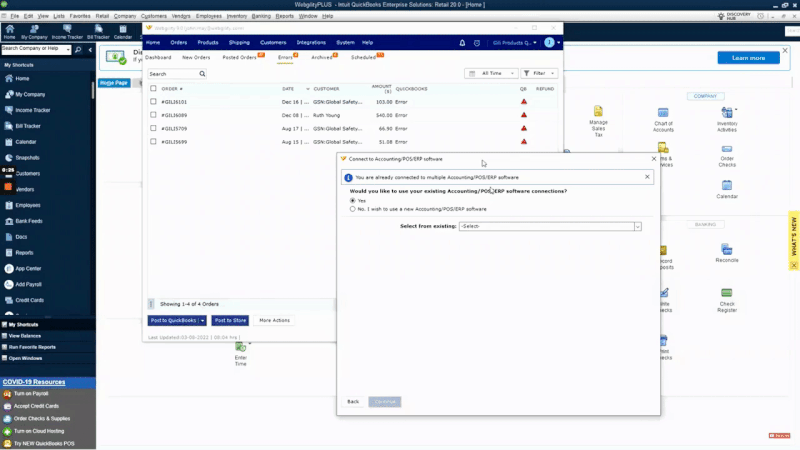Open the Vendors menu in menu bar
800x450 pixels.
tap(181, 16)
